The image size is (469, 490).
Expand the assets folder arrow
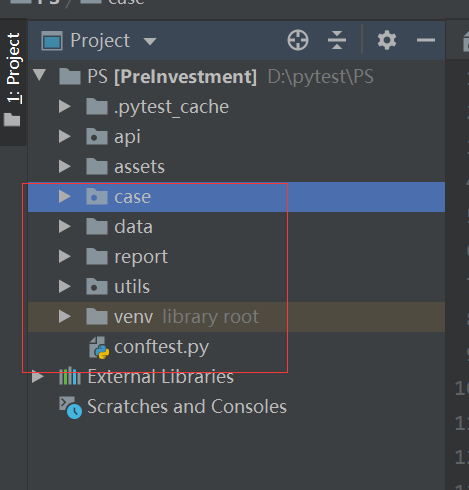[x=65, y=167]
